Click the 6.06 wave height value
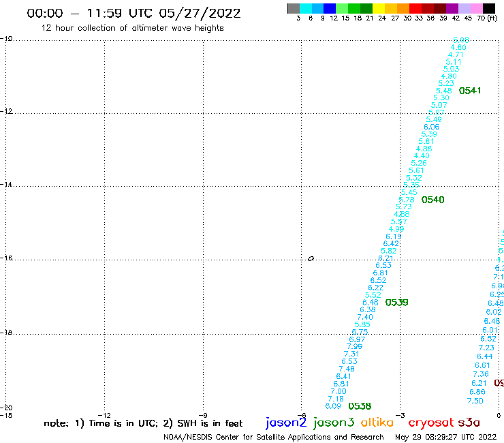Viewport: 504px width, 443px height. (431, 127)
